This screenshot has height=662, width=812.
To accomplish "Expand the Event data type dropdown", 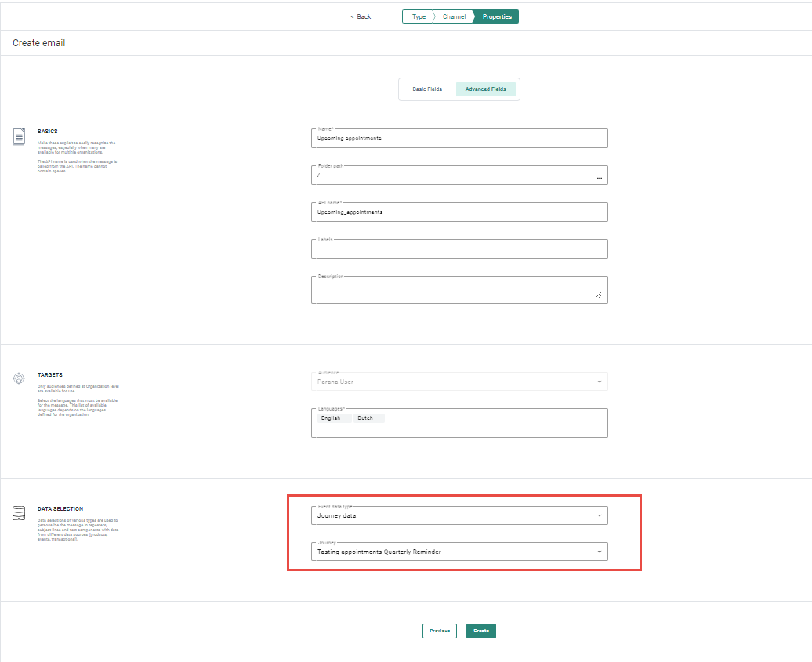I will [599, 516].
